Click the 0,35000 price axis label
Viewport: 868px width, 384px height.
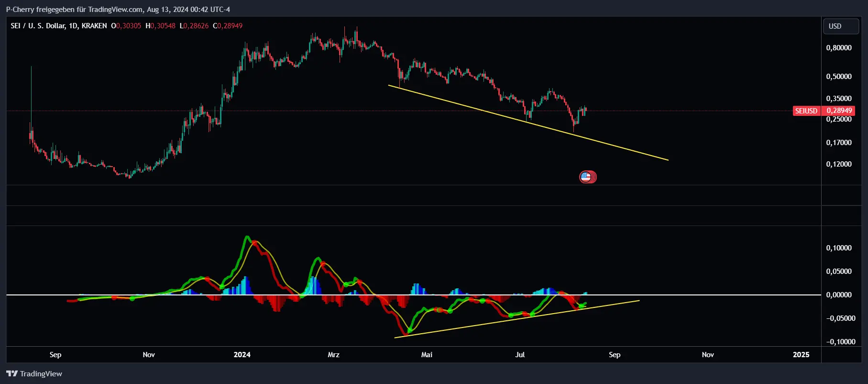point(839,99)
